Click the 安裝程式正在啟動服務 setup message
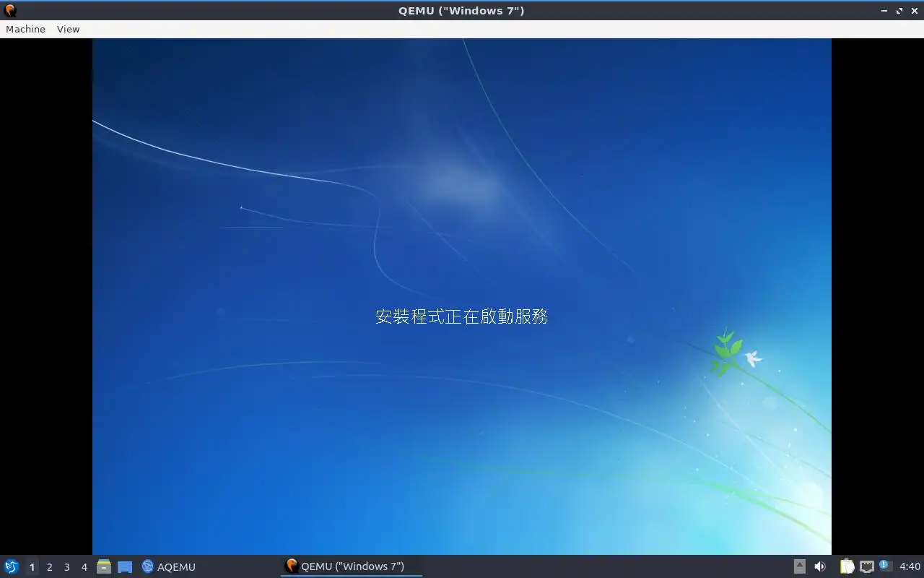 [462, 316]
